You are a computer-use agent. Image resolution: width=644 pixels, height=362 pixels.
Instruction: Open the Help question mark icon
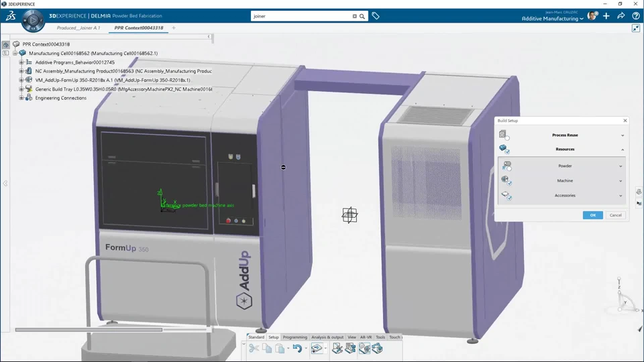point(636,16)
